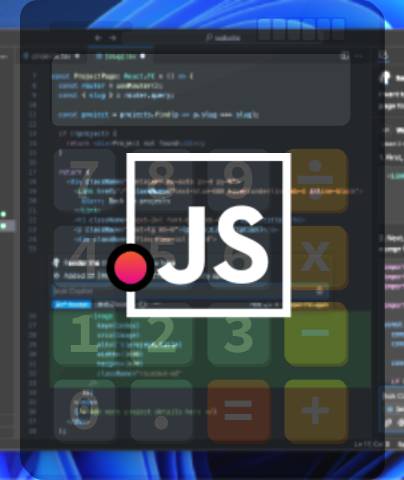The height and width of the screenshot is (480, 404).
Task: Click the calculator decimal point key
Action: [161, 411]
